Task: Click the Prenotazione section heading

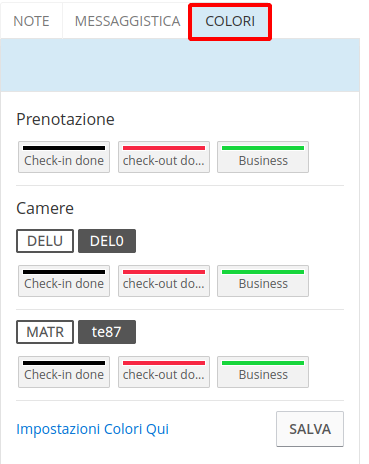Action: [65, 119]
